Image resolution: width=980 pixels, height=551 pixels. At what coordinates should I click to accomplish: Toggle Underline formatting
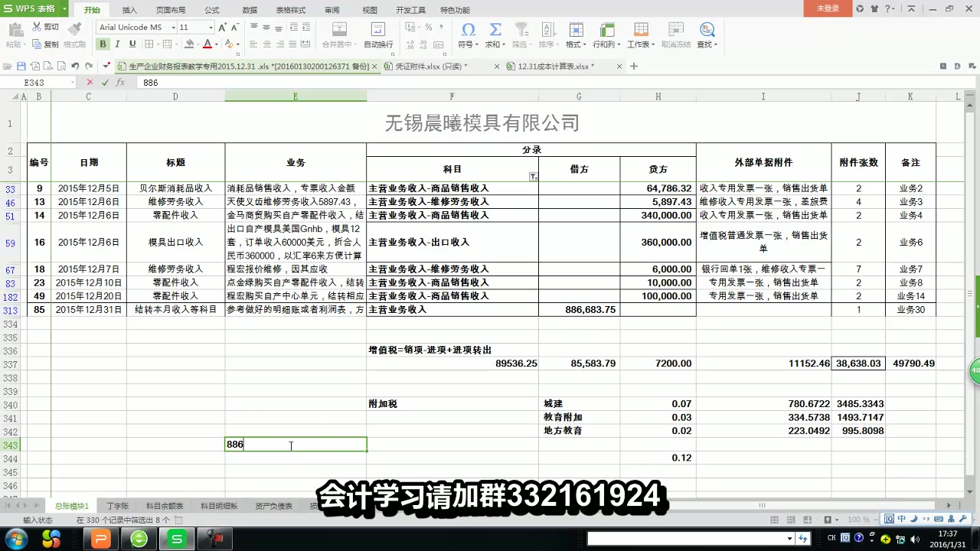[132, 44]
